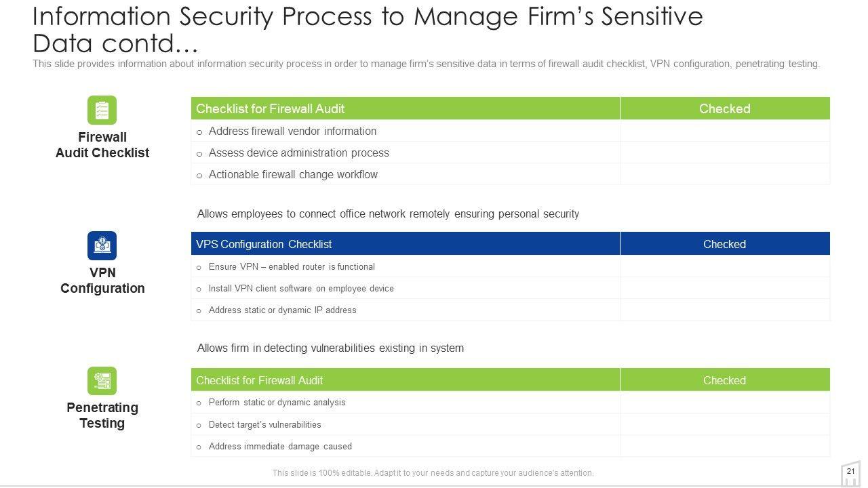The image size is (868, 488).
Task: Click 'Ensure VPN – enabled router is functional'
Action: pyautogui.click(x=292, y=266)
